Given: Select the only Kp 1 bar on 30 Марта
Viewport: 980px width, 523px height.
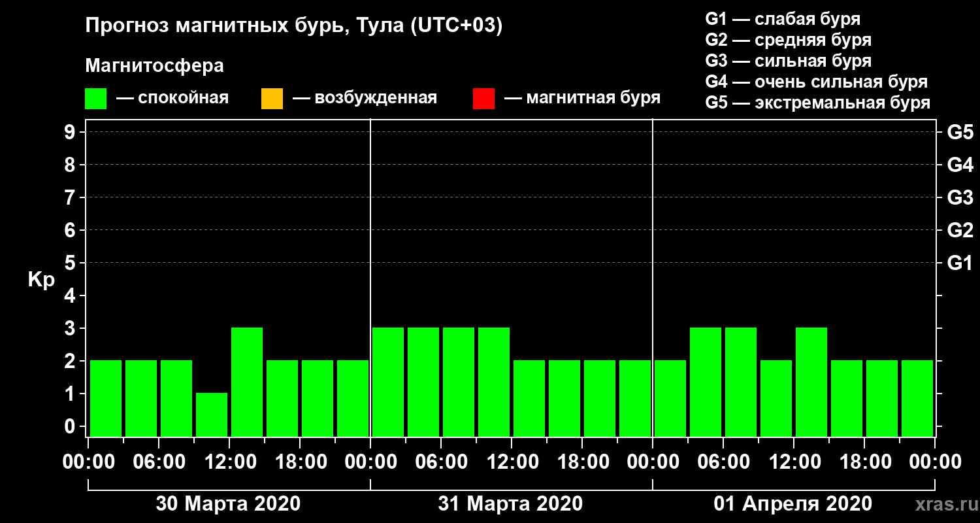Looking at the screenshot, I should pos(212,414).
